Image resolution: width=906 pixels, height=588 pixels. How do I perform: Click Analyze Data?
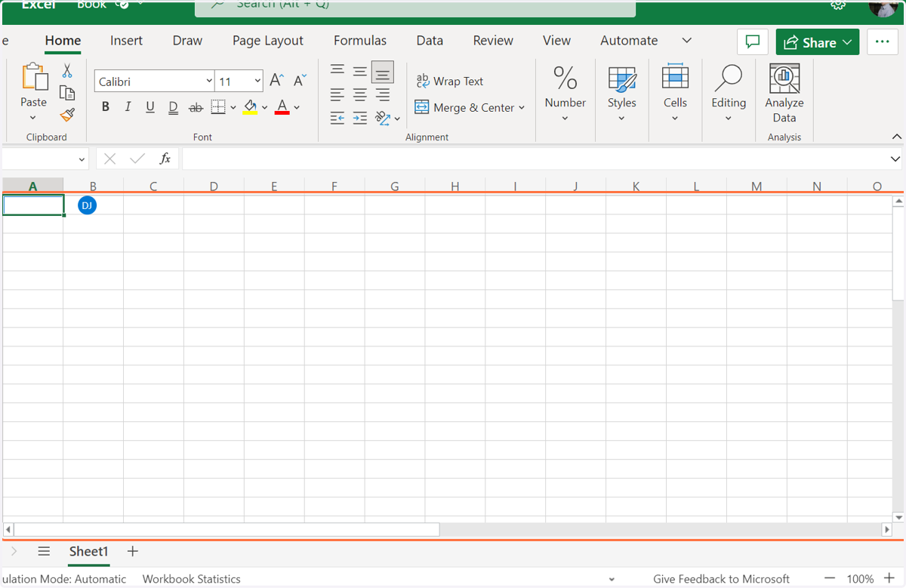pyautogui.click(x=784, y=94)
